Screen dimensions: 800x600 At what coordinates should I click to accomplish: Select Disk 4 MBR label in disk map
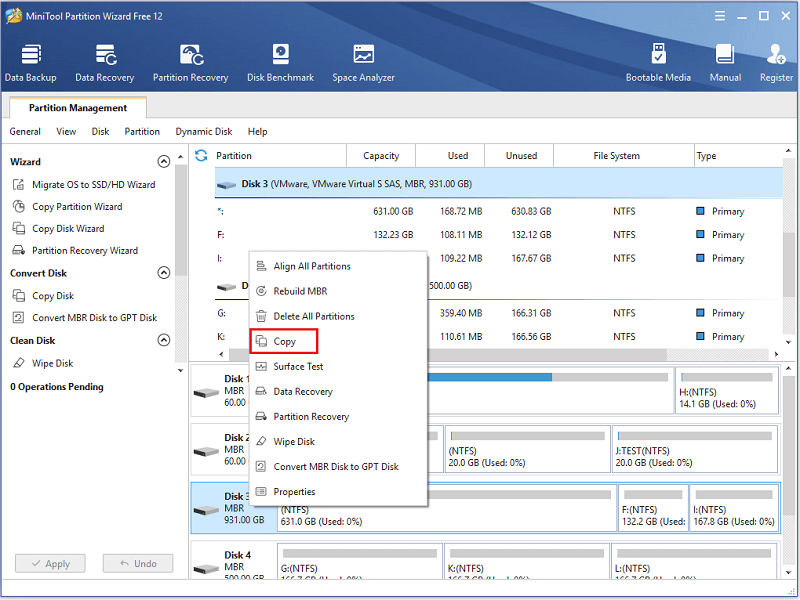pos(234,566)
